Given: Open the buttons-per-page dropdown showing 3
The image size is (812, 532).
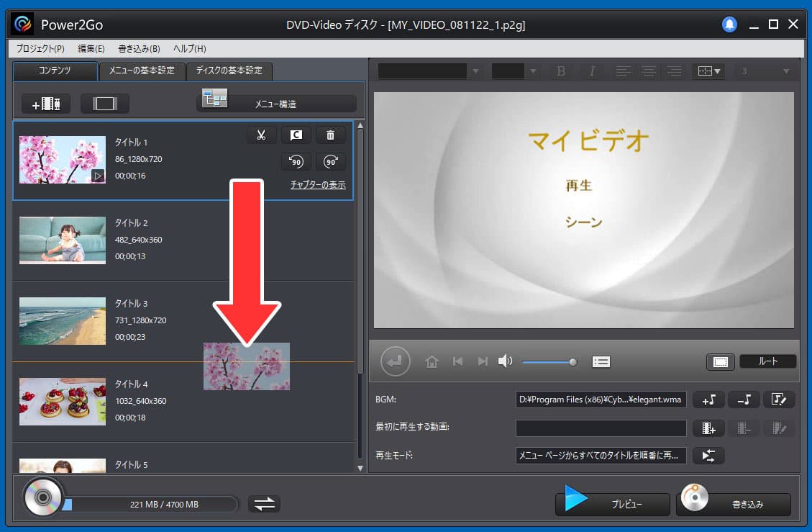Looking at the screenshot, I should (764, 71).
